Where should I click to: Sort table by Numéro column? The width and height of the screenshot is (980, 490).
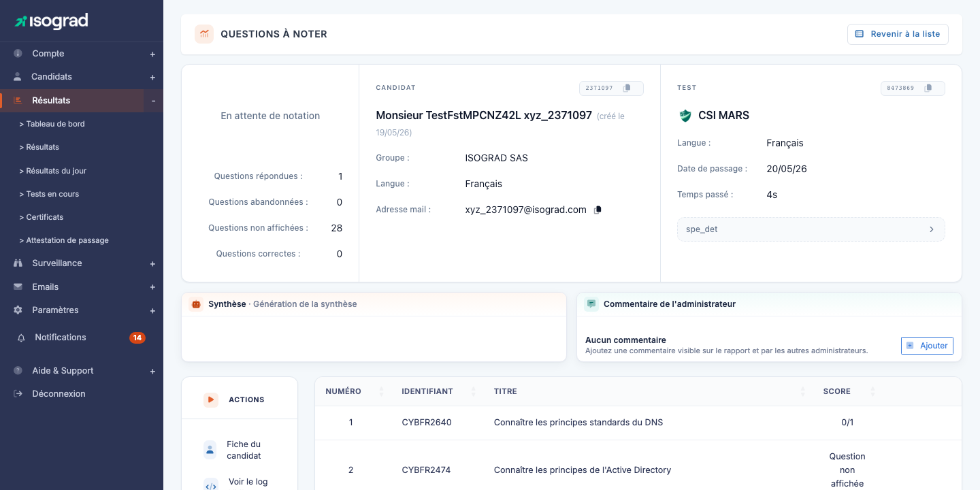tap(381, 391)
